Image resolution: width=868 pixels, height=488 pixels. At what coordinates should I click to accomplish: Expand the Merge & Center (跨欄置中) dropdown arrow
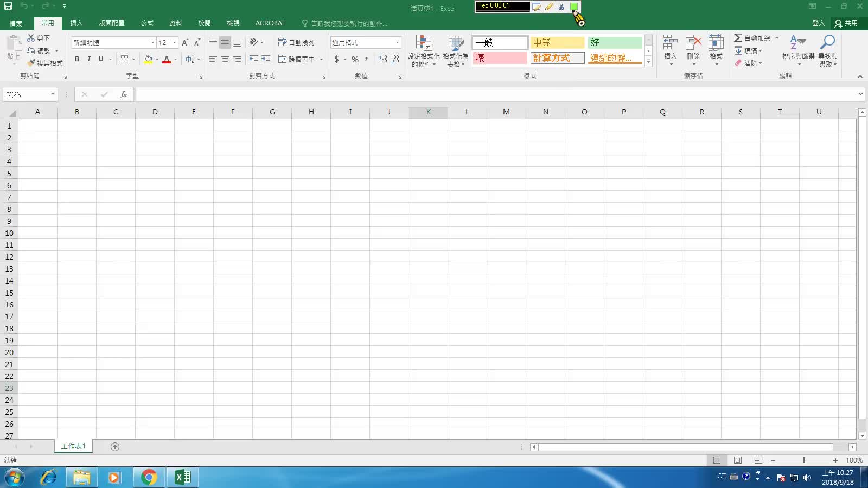(x=322, y=59)
